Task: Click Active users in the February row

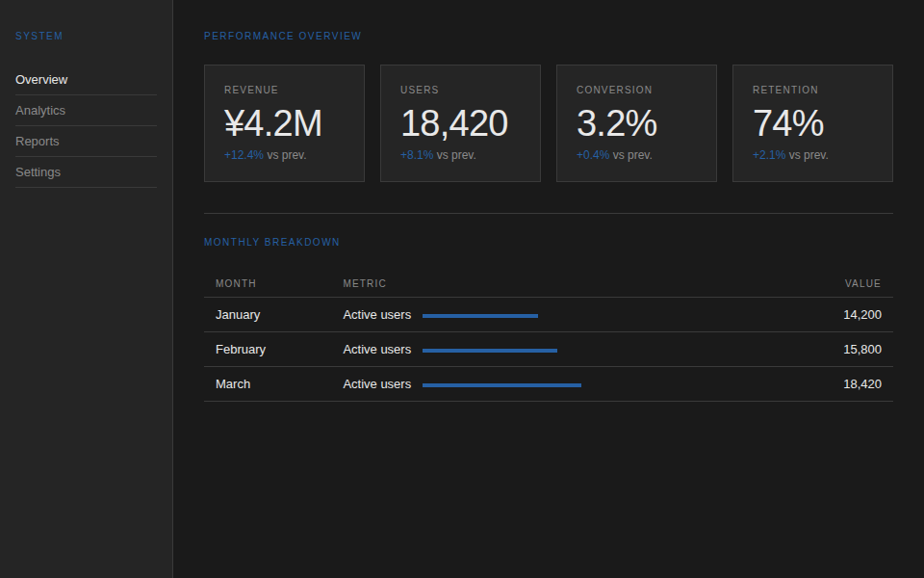Action: click(377, 350)
